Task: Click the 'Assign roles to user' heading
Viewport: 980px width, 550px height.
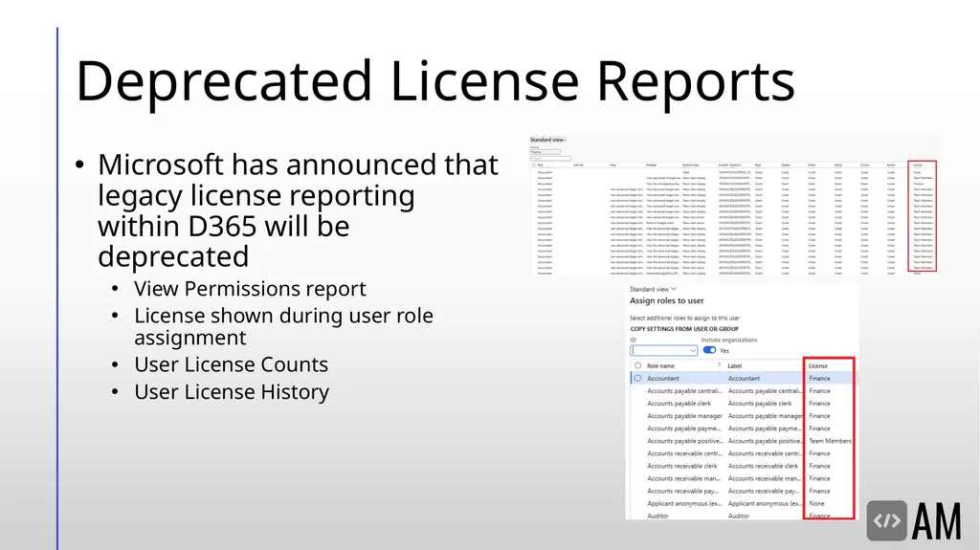Action: [666, 300]
